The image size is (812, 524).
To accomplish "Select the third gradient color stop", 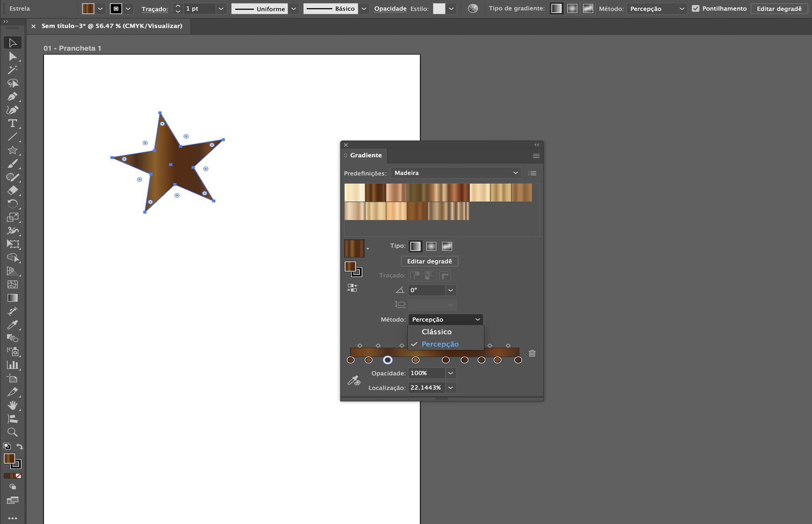I will coord(388,360).
